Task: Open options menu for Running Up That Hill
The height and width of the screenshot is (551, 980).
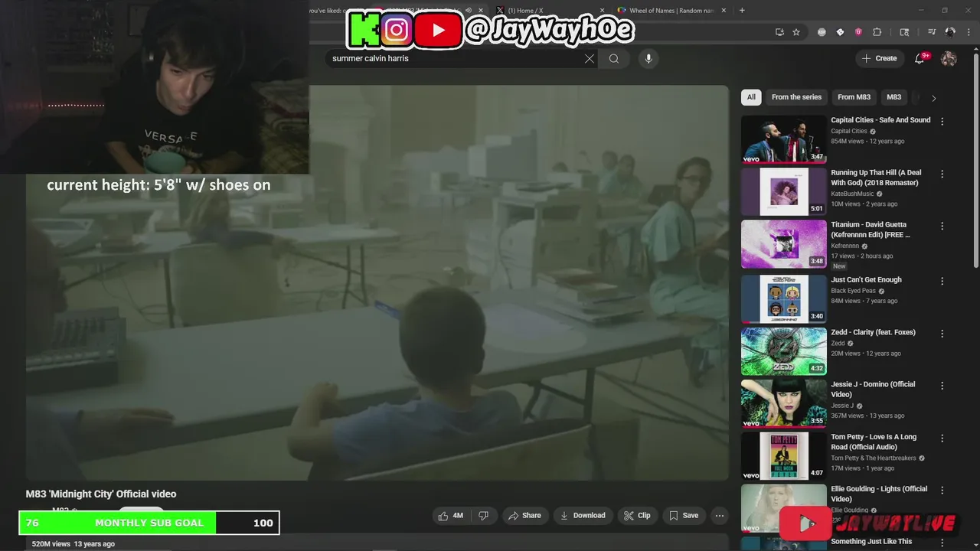Action: pos(942,174)
